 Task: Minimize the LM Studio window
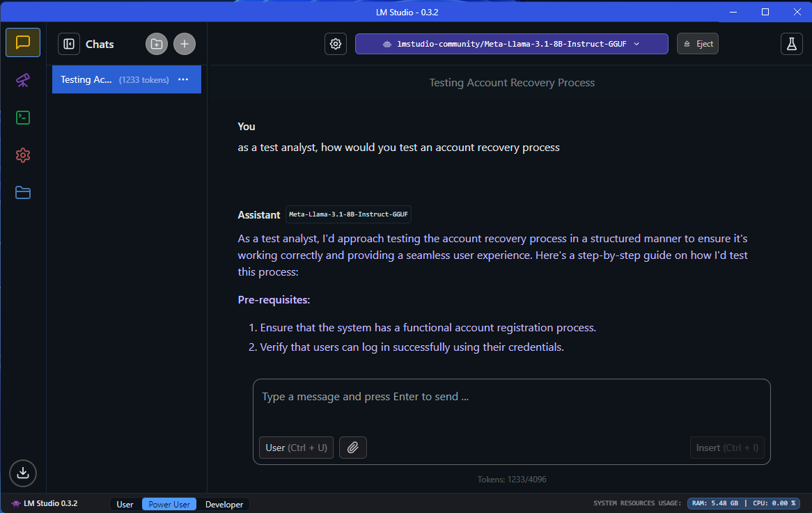point(733,12)
